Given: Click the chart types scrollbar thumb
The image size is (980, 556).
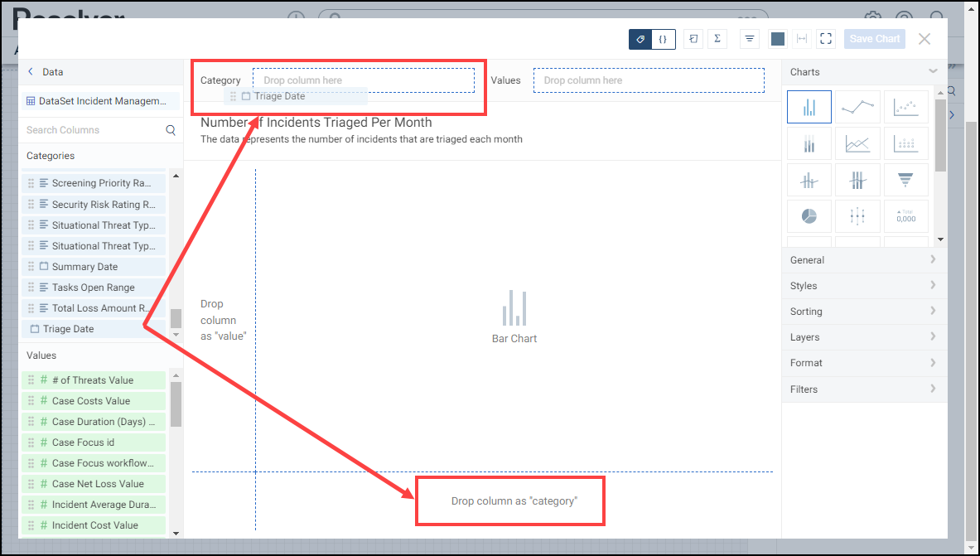Looking at the screenshot, I should 940,134.
